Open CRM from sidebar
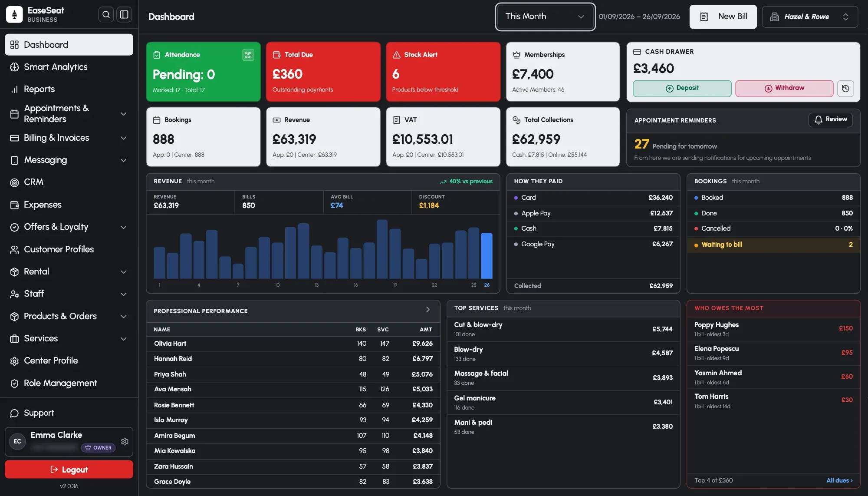 (69, 182)
